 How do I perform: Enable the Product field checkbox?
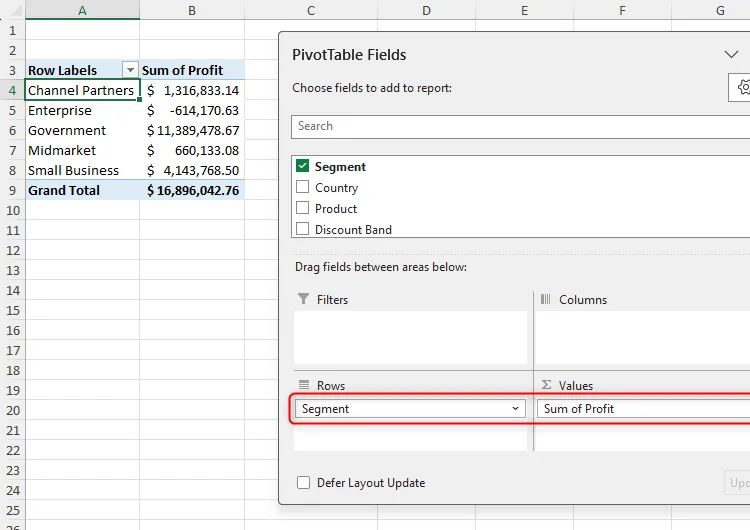tap(302, 208)
